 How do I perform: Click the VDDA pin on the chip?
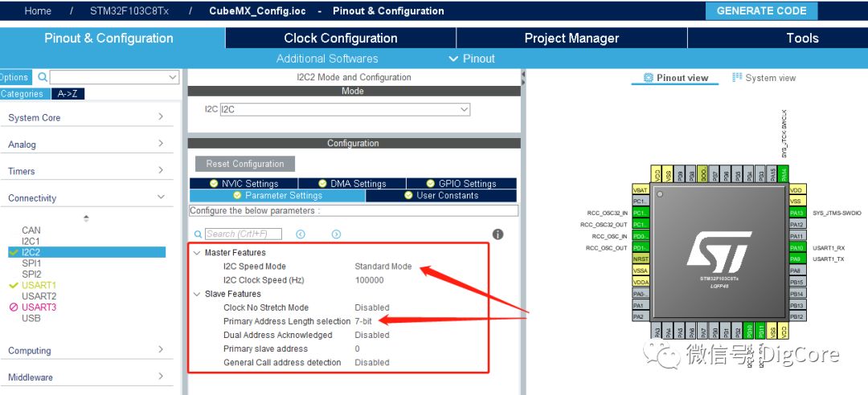(640, 282)
